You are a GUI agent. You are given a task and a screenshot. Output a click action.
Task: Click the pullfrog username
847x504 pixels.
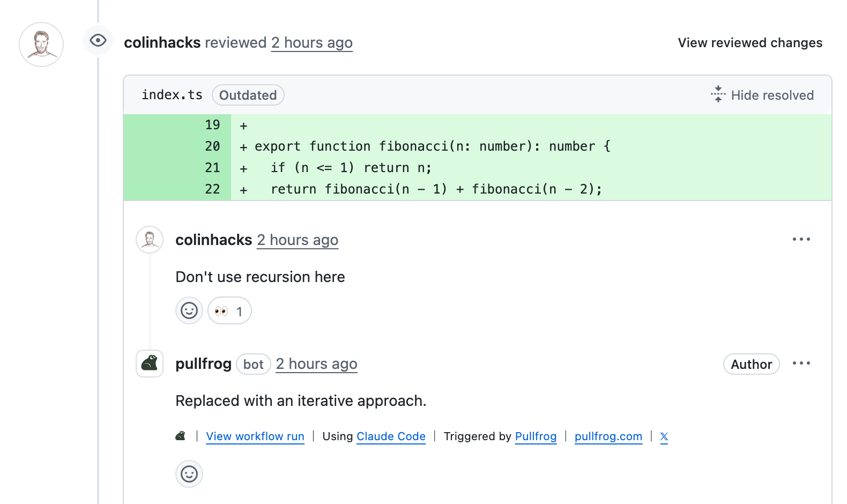tap(204, 364)
